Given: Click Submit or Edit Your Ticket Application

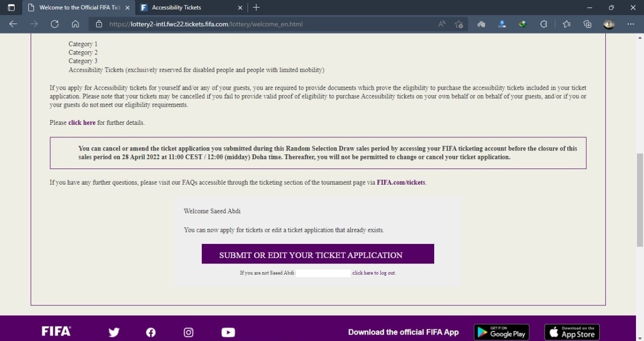Looking at the screenshot, I should [x=317, y=254].
